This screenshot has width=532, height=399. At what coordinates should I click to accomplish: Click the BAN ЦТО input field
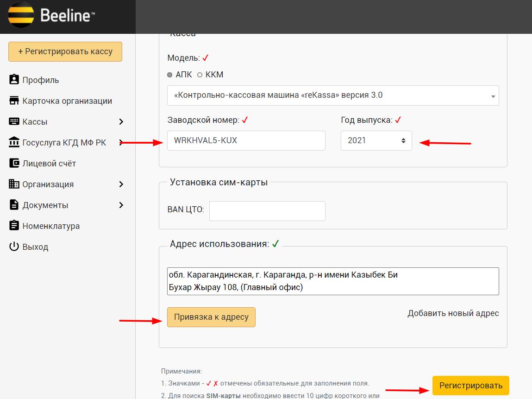point(267,211)
